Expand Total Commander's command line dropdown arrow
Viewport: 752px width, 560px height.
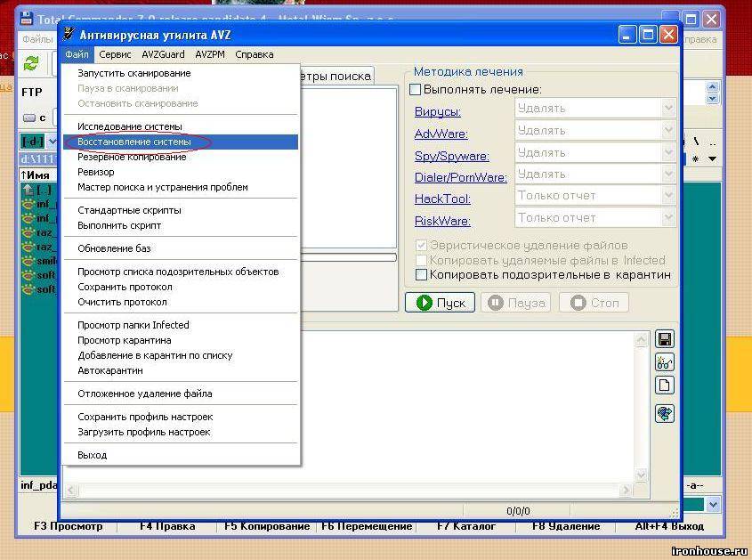click(x=713, y=504)
